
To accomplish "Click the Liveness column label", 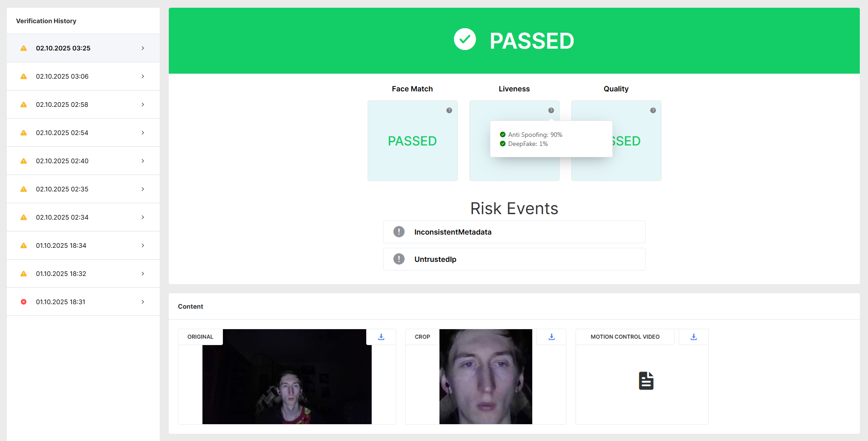I will 514,89.
